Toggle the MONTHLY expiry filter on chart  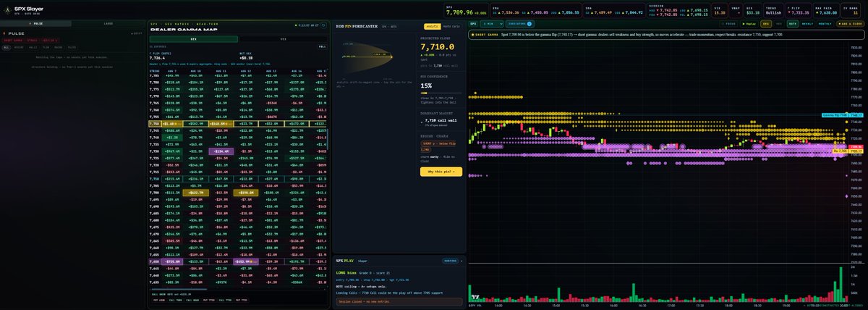tap(825, 24)
